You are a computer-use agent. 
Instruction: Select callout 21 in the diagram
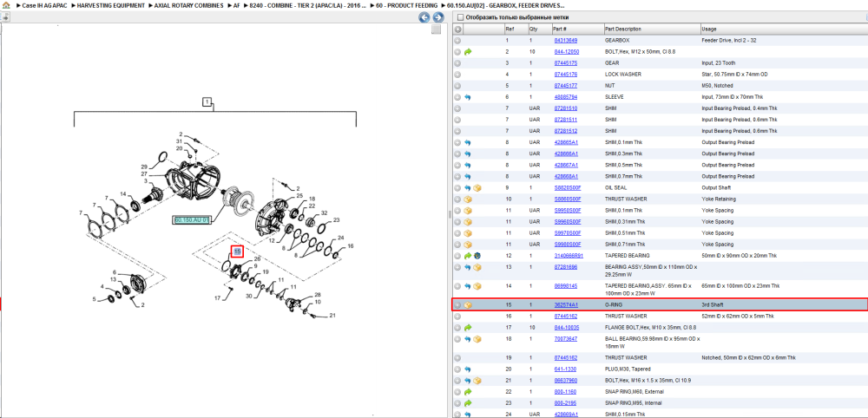(x=332, y=316)
